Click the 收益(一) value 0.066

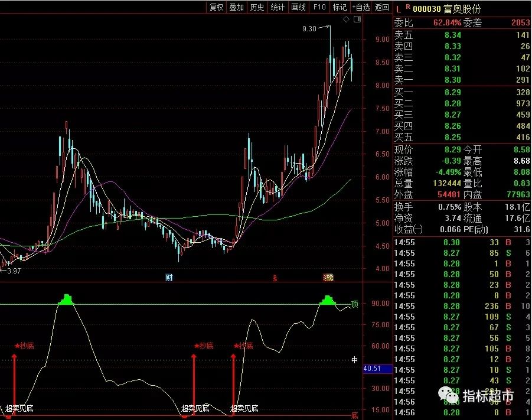click(451, 230)
